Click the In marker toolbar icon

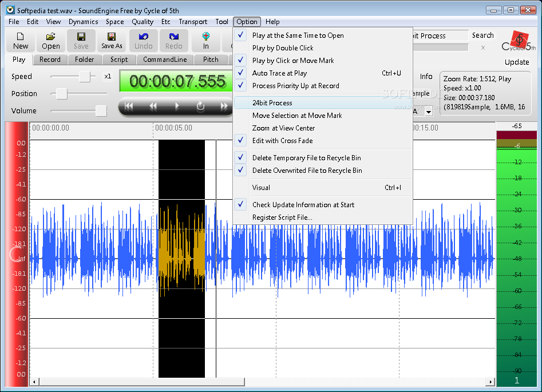coord(206,40)
